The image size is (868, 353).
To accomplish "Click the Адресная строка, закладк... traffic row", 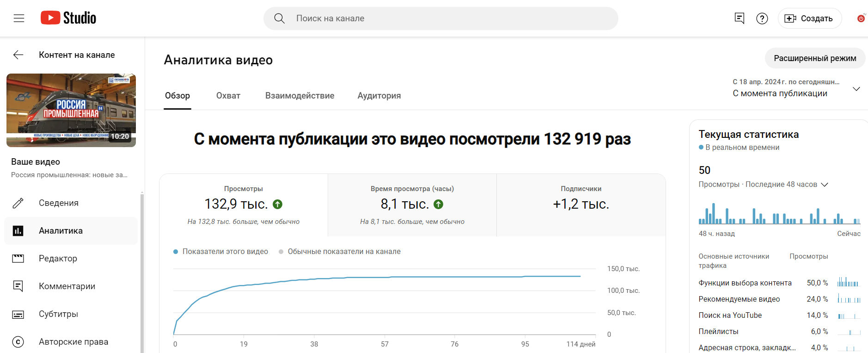I will coord(779,347).
